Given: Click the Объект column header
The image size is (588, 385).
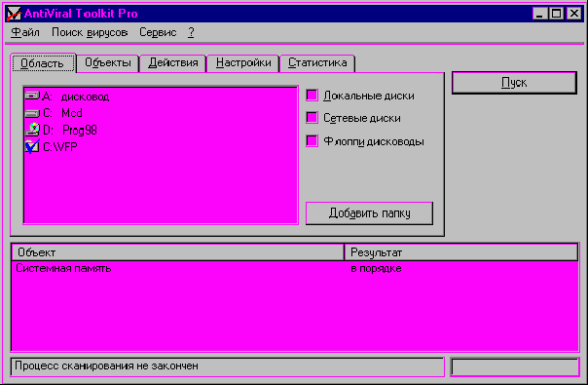Looking at the screenshot, I should 178,252.
